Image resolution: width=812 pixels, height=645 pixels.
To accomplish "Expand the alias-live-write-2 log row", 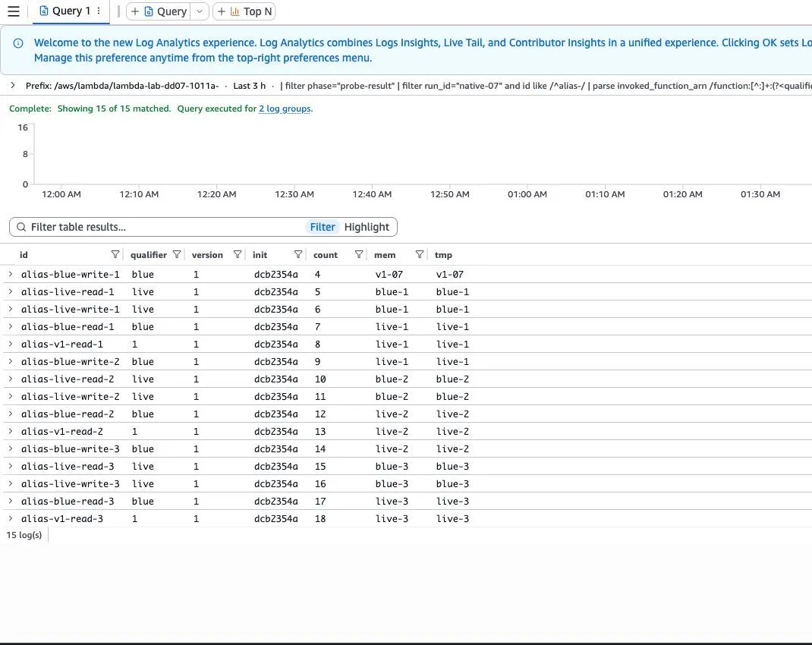I will tap(11, 397).
